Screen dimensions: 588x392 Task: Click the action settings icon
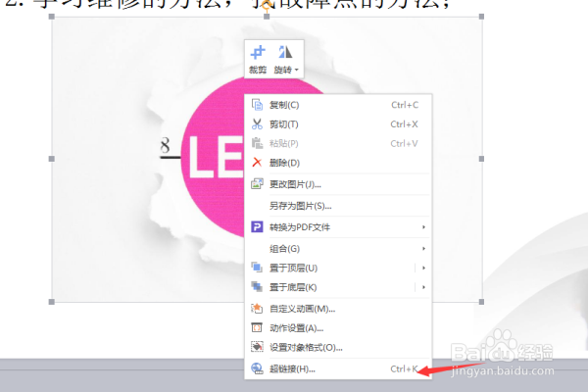click(257, 328)
